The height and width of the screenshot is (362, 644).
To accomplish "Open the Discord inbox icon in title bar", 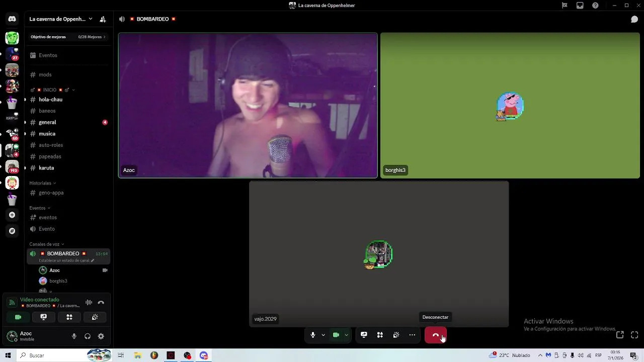I will click(580, 6).
